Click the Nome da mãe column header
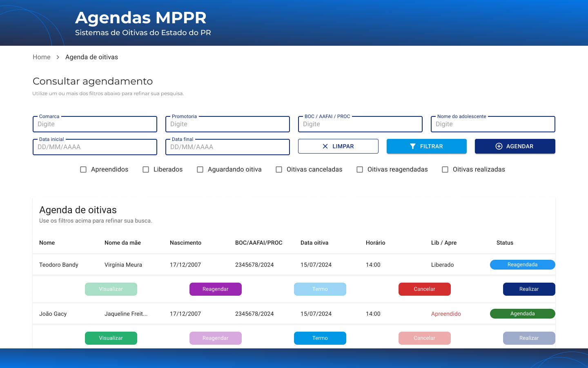The height and width of the screenshot is (368, 588). pyautogui.click(x=122, y=243)
